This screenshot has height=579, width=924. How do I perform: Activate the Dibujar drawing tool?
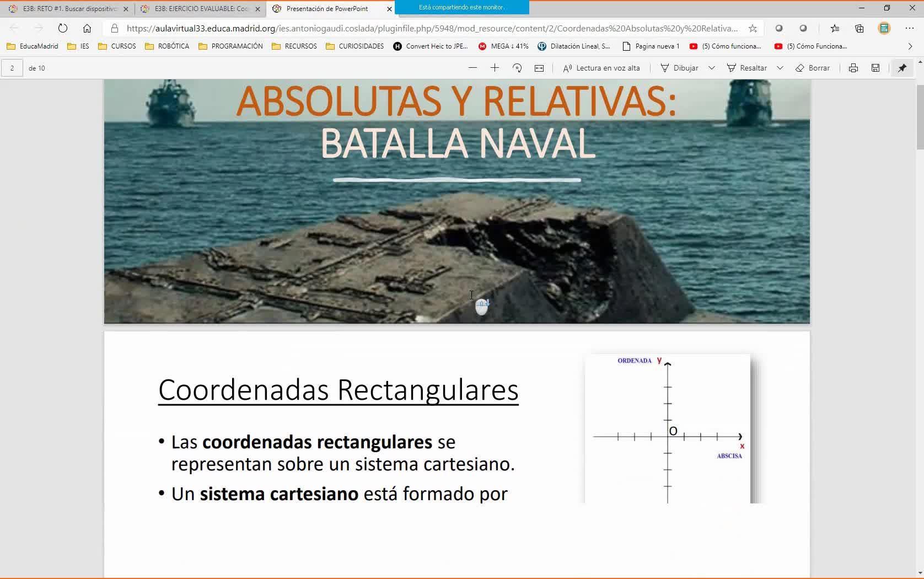pos(679,68)
